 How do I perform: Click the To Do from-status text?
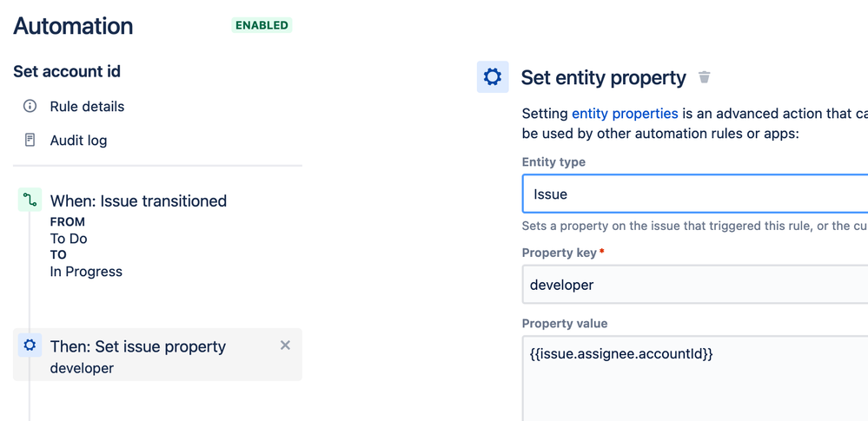(69, 239)
